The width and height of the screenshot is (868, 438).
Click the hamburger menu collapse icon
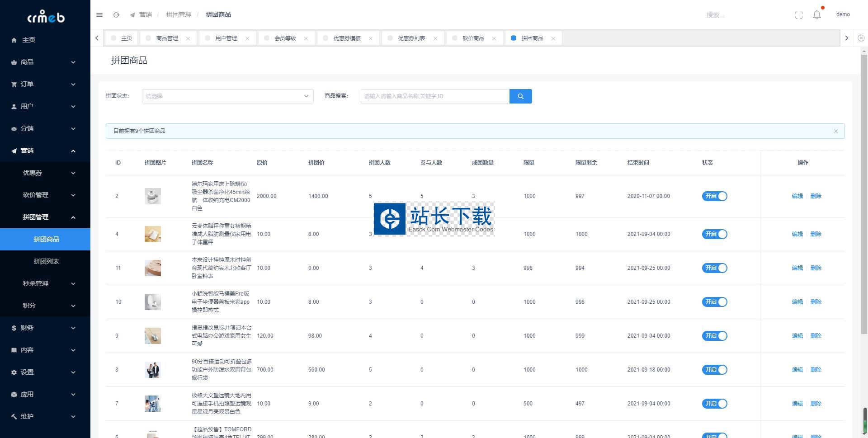(x=99, y=15)
